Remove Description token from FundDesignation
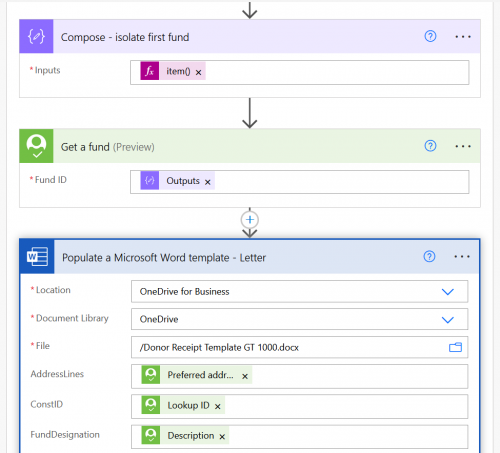 tap(222, 437)
